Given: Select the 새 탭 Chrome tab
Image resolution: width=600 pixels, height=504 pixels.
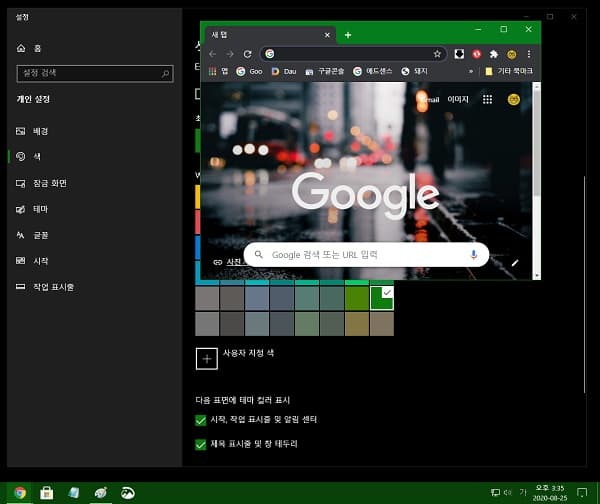Looking at the screenshot, I should (271, 35).
